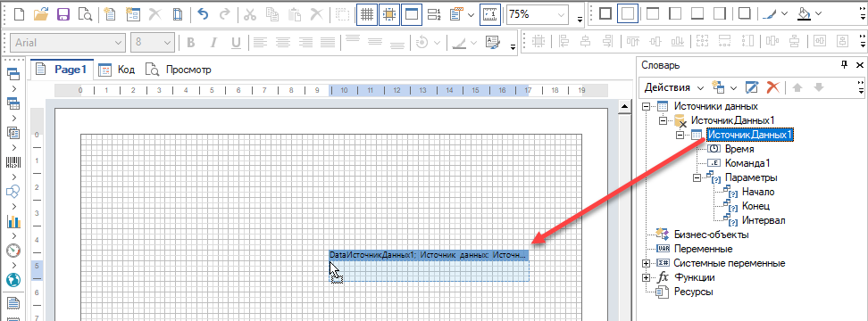Toggle the Show Rulers button
This screenshot has height=321, width=868.
(490, 14)
